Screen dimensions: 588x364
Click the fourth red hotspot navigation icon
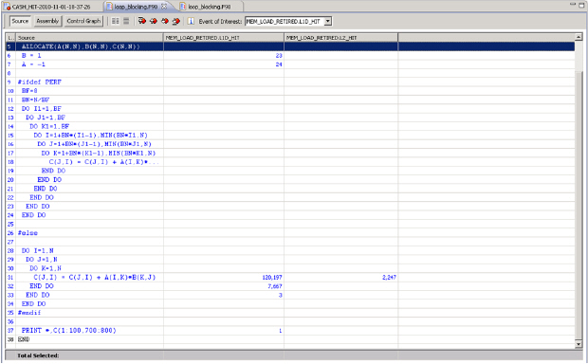coord(176,21)
